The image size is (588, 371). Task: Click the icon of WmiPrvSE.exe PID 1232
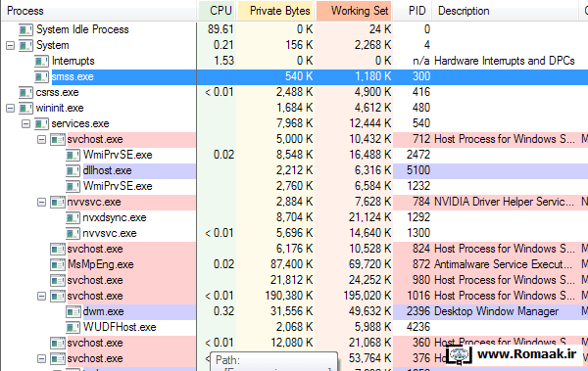(73, 187)
